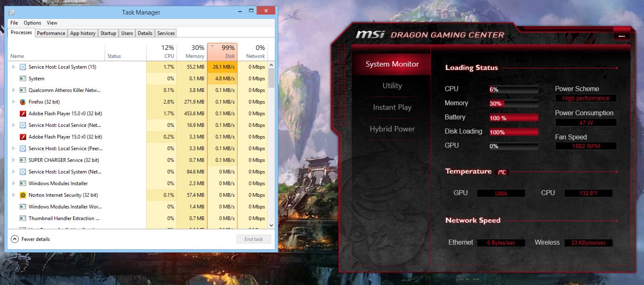Viewport: 644px width, 285px height.
Task: Click the Adobe Flash Player icon using 3.3 MB
Action: pyautogui.click(x=23, y=137)
